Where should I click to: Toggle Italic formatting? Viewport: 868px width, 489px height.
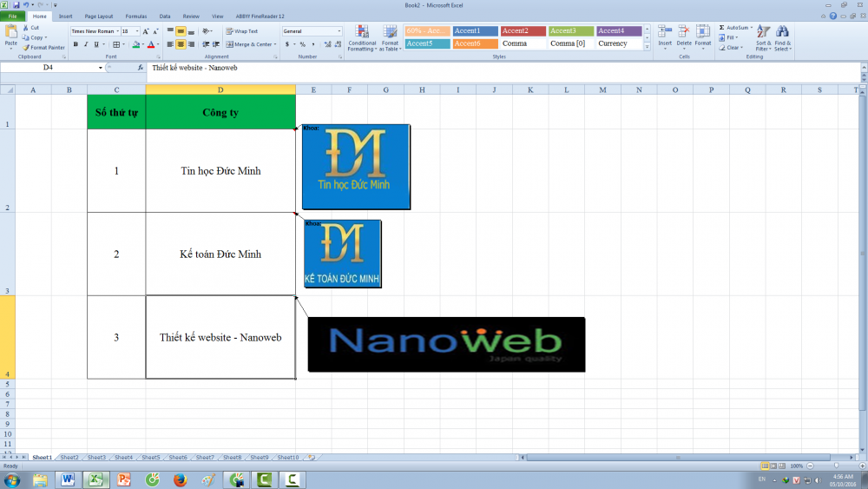[86, 44]
